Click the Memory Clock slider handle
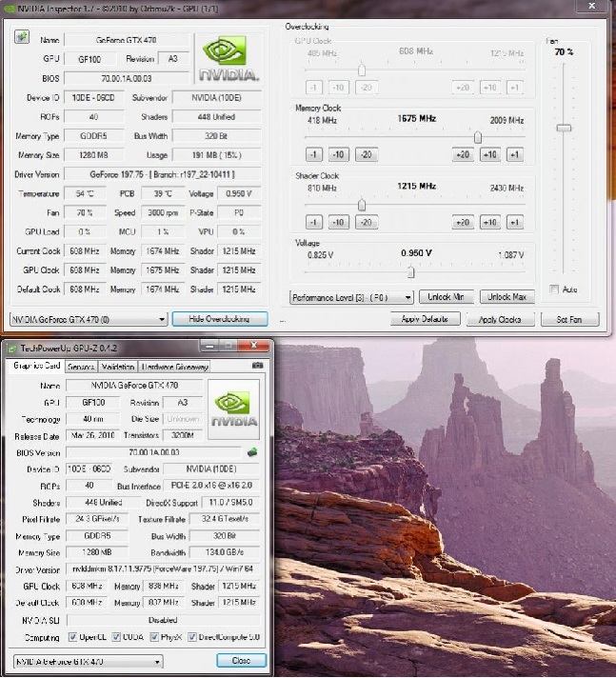 (x=478, y=137)
